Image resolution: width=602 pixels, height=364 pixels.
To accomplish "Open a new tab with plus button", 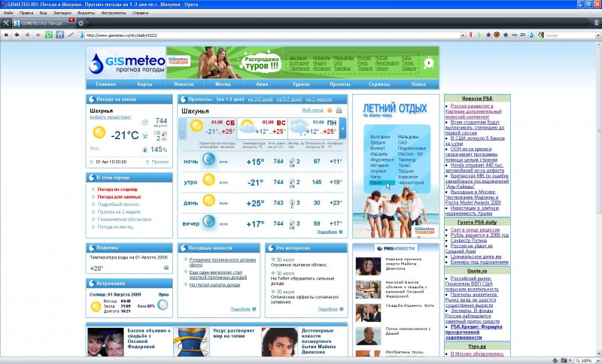I will (81, 23).
